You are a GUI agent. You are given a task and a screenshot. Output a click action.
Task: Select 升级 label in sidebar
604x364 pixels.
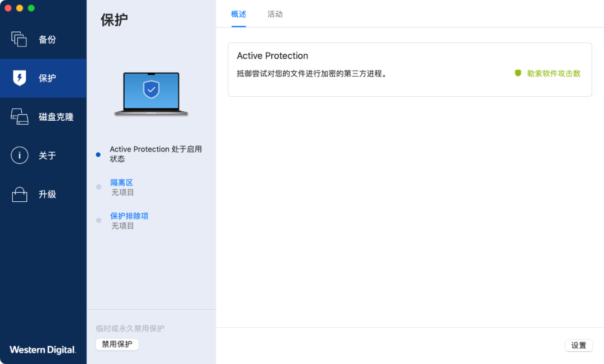pos(48,194)
